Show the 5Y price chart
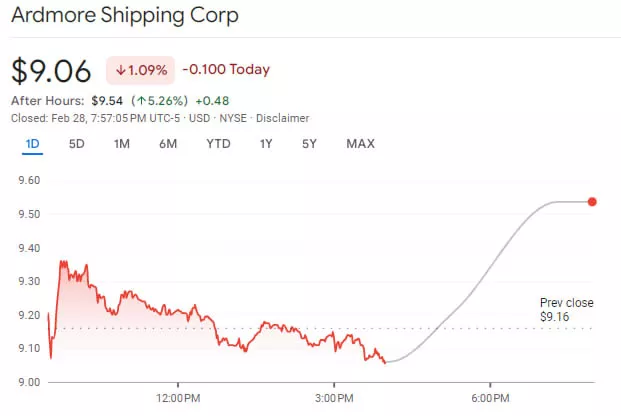This screenshot has width=621, height=416. point(309,144)
